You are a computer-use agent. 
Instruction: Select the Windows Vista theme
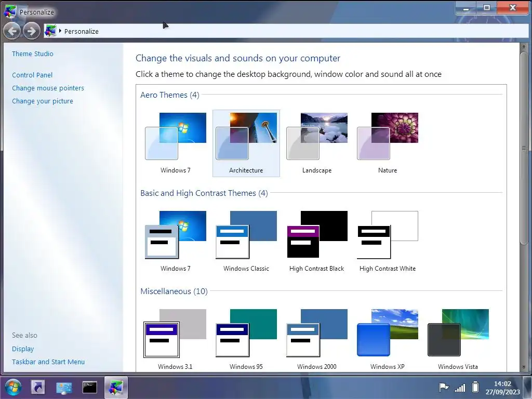(x=458, y=339)
